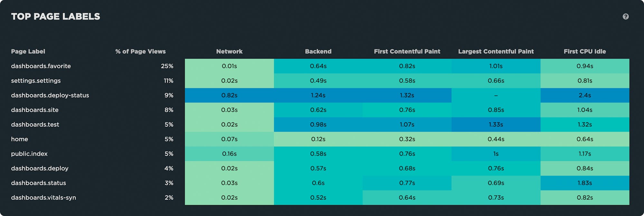Open the public.index page label
Screen dimensions: 644x216
(29, 154)
